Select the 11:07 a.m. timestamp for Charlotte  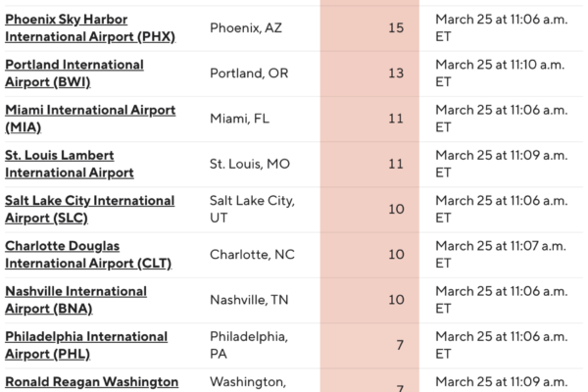pyautogui.click(x=497, y=254)
